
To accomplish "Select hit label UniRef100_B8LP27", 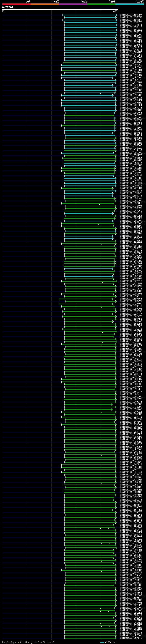I will [x=131, y=47].
